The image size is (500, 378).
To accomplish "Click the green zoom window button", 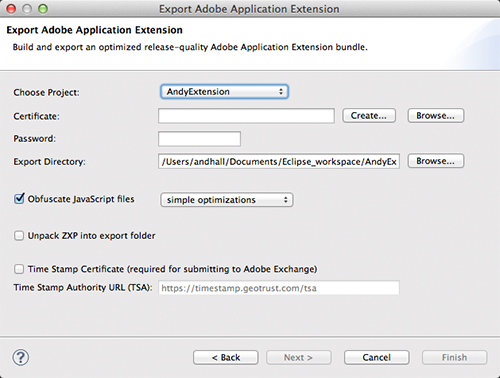I will click(43, 9).
